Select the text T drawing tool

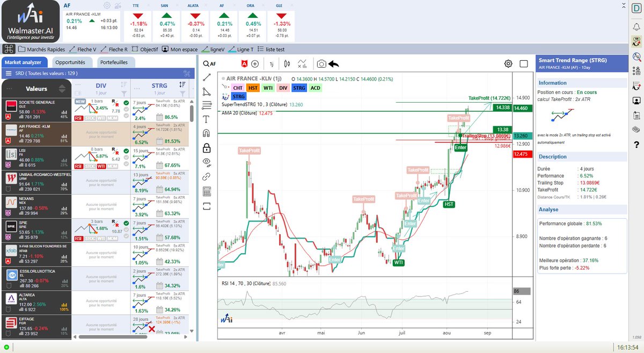point(207,119)
